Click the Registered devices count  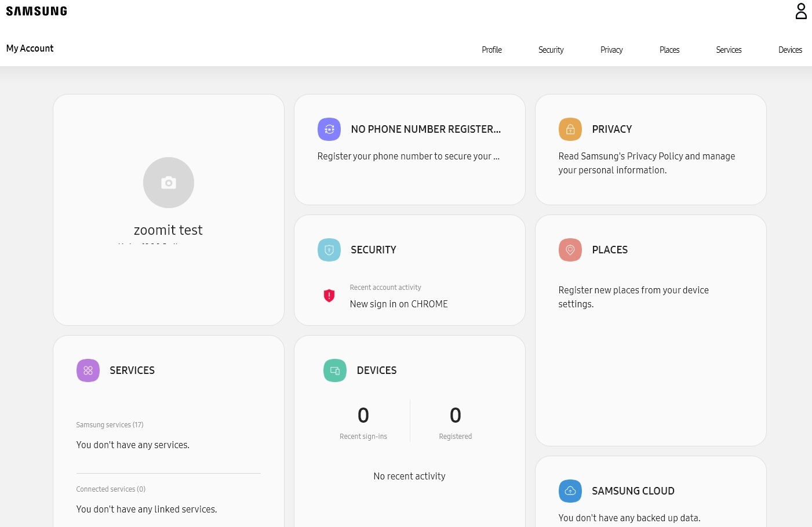pos(456,415)
